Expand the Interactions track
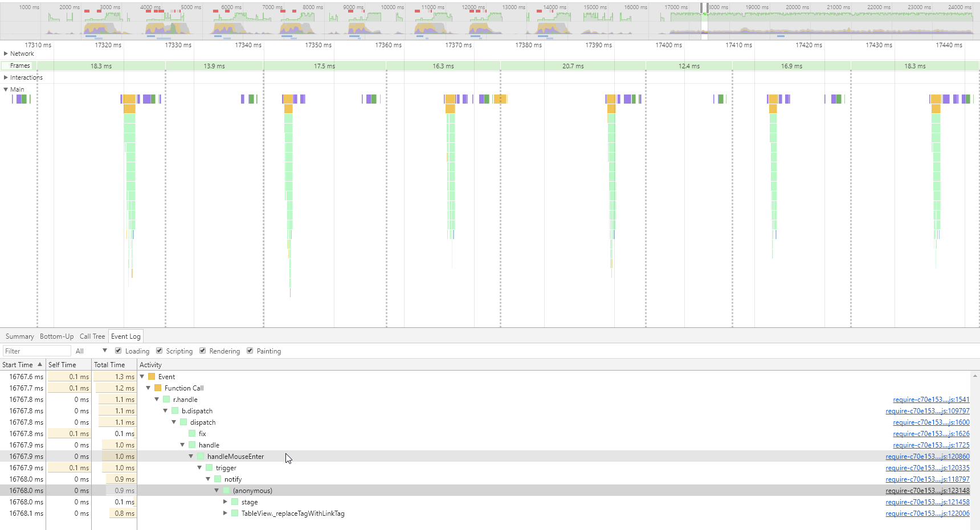 [x=6, y=77]
